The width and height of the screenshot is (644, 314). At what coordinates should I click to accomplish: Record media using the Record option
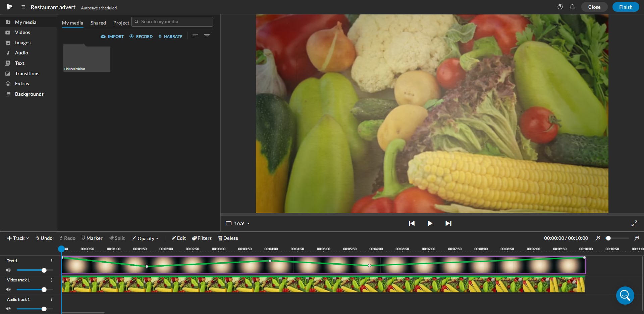pos(141,36)
